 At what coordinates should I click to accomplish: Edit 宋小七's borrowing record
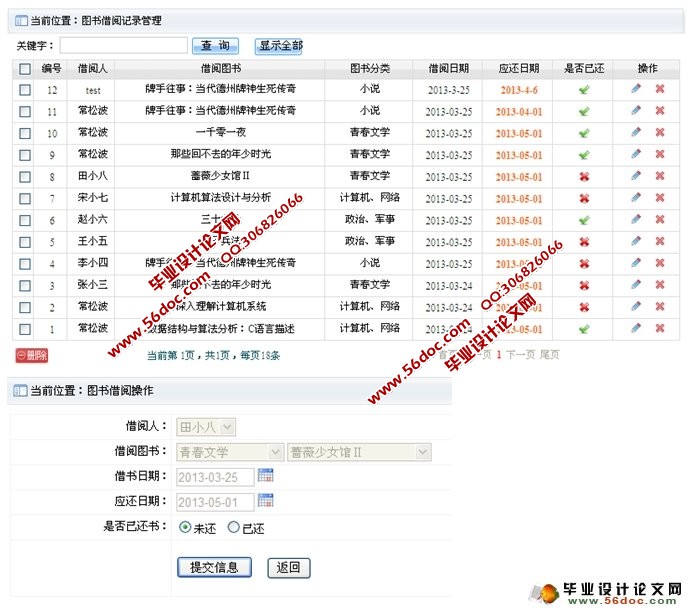636,197
